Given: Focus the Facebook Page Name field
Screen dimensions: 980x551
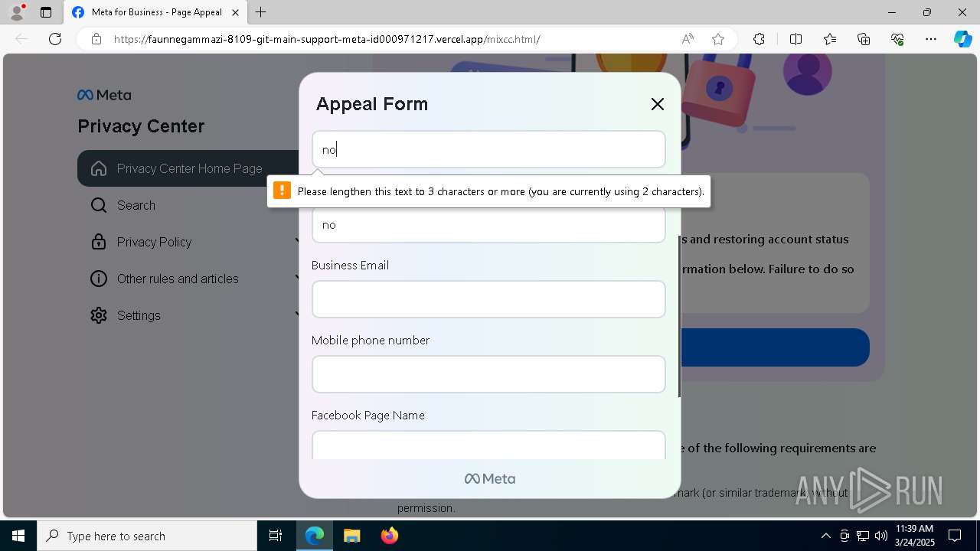Looking at the screenshot, I should coord(488,445).
